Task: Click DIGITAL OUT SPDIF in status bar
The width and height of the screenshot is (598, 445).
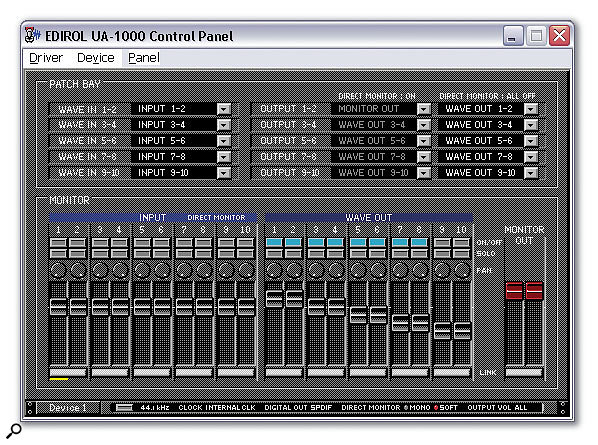Action: pyautogui.click(x=298, y=408)
